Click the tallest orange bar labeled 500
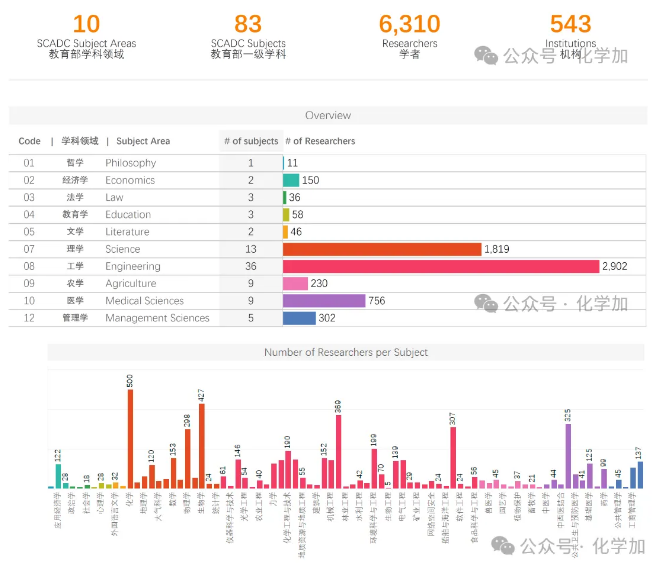663x566 pixels. coord(130,437)
